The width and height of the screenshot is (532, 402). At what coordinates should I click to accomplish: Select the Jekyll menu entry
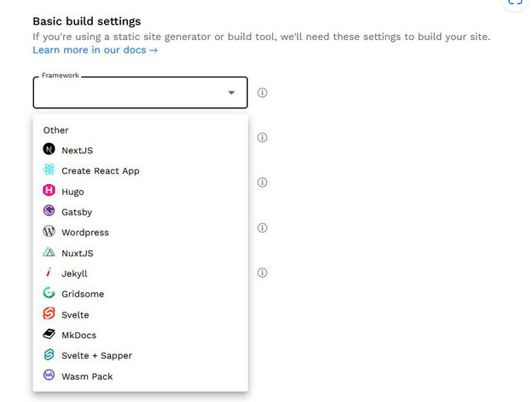pos(74,273)
